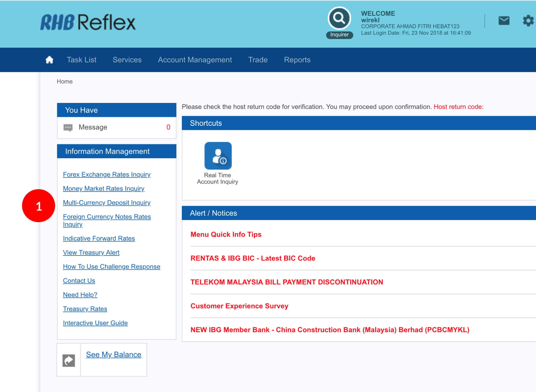Open Money Market Rates Inquiry
This screenshot has height=392, width=536.
pyautogui.click(x=104, y=189)
